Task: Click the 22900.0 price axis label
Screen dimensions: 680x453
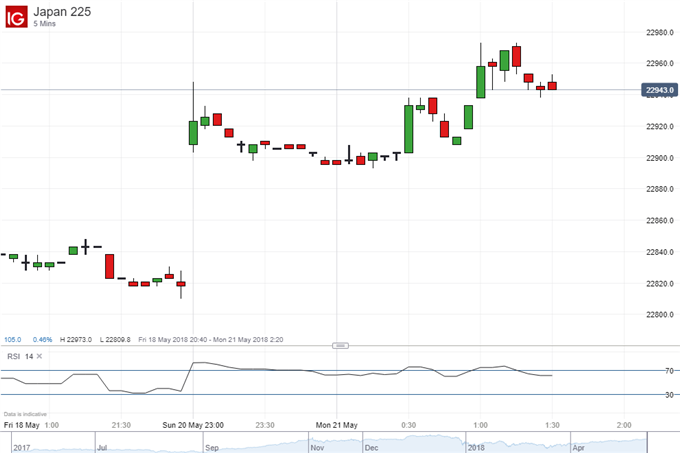Action: [x=660, y=158]
